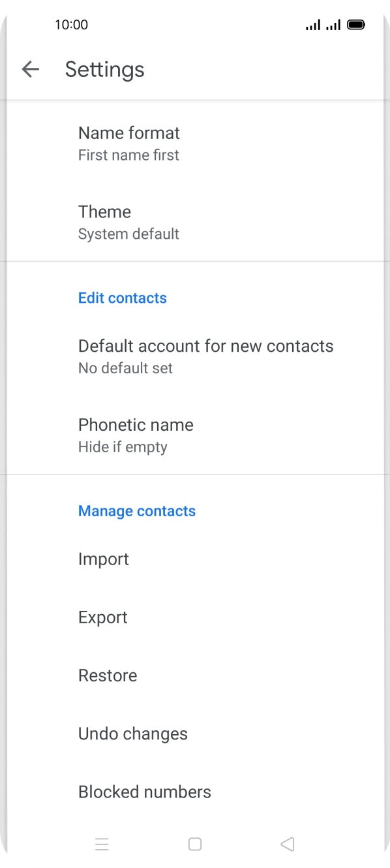Select Import under Manage contacts

[195, 559]
